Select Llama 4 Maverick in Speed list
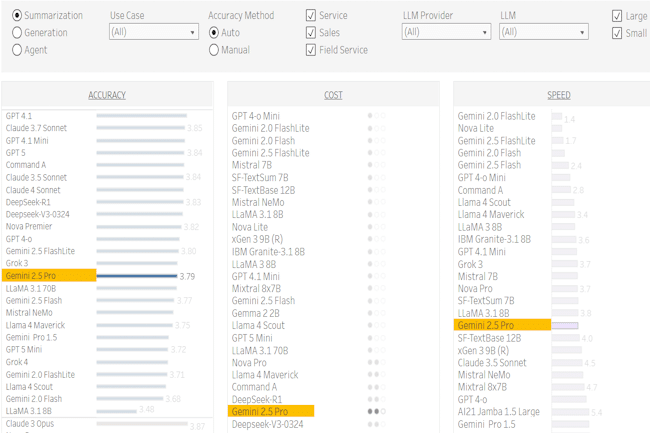The height and width of the screenshot is (433, 650). 491,214
